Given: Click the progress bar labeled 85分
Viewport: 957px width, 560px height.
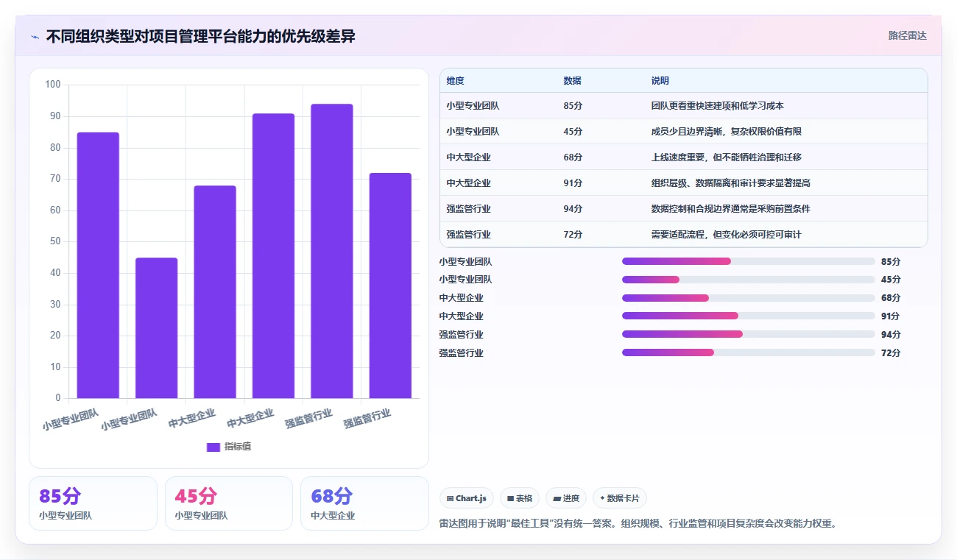Looking at the screenshot, I should (x=749, y=261).
